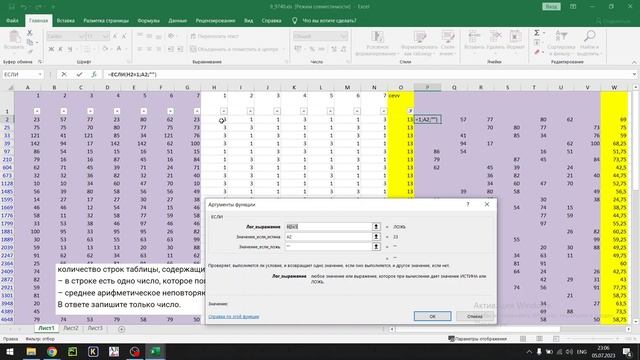Screen dimensions: 640x360
Task: Click the Format as Table icon
Action: tap(420, 37)
